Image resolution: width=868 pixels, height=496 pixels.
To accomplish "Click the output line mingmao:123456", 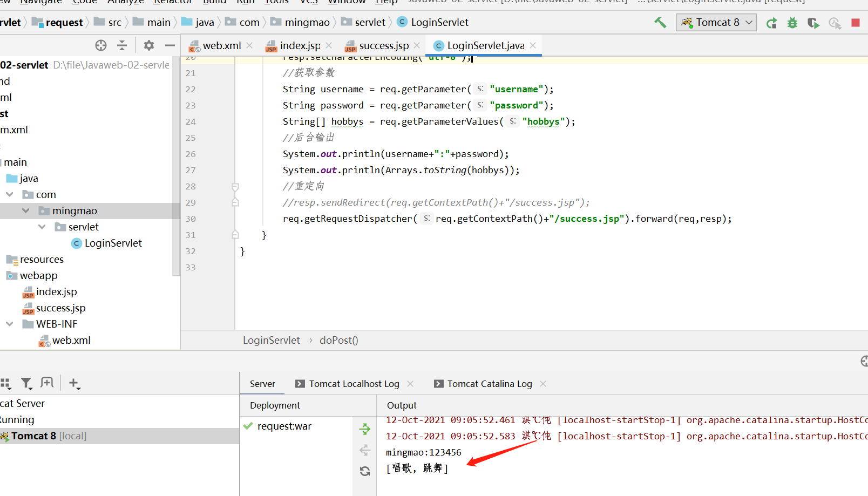I will pyautogui.click(x=424, y=452).
